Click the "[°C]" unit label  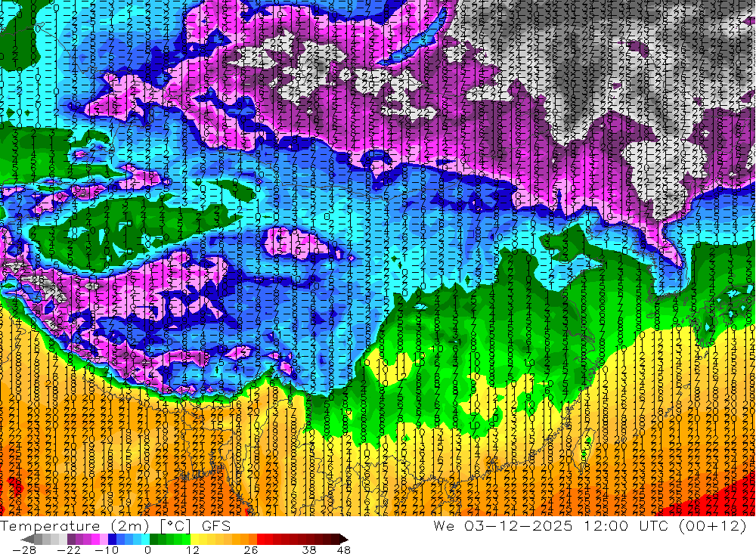pos(175,526)
